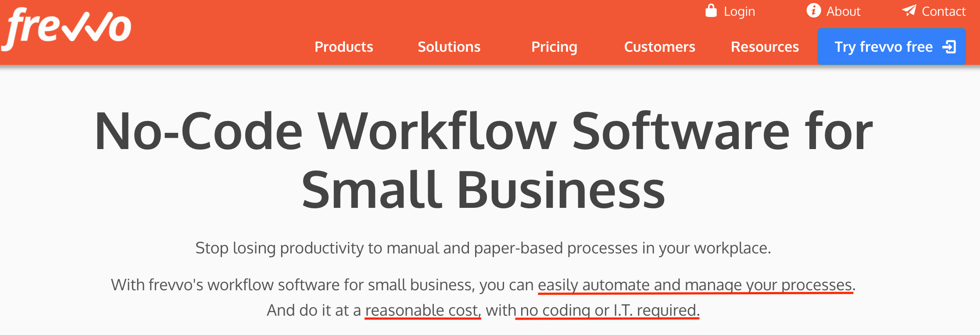
Task: Click the sign-in arrow icon in the blue button
Action: (x=949, y=47)
